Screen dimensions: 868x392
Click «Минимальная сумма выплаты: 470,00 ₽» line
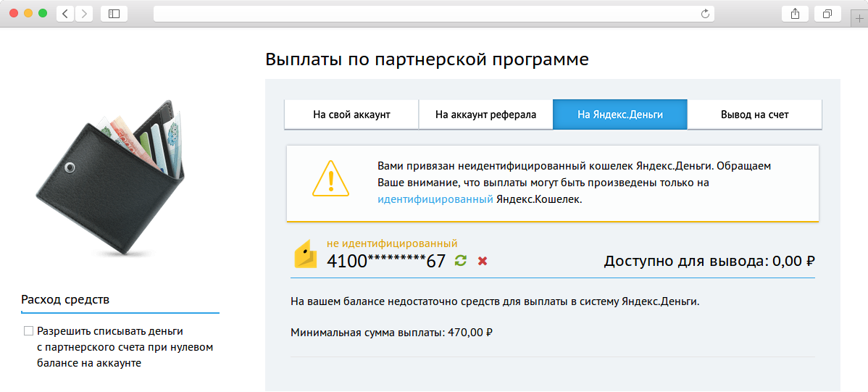[x=391, y=333]
